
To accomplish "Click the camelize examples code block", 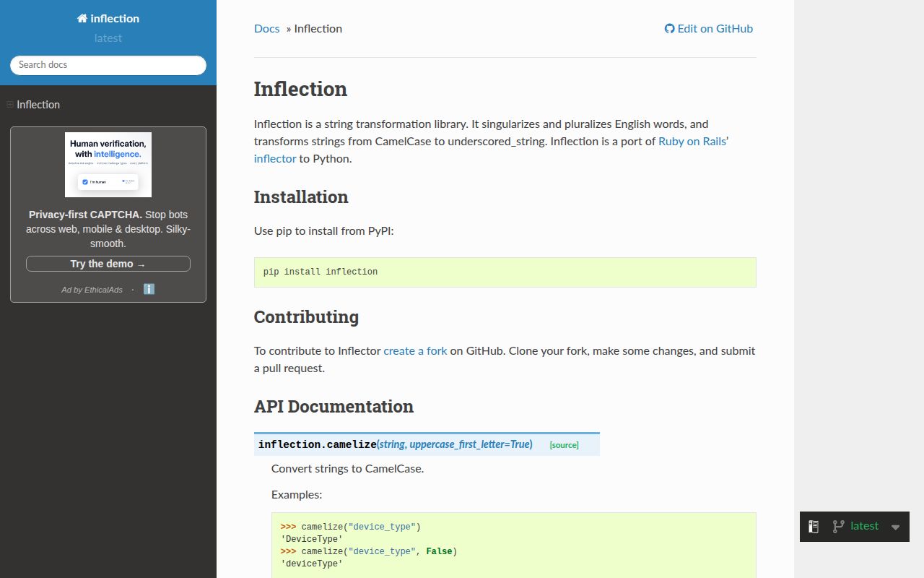I will click(x=514, y=545).
